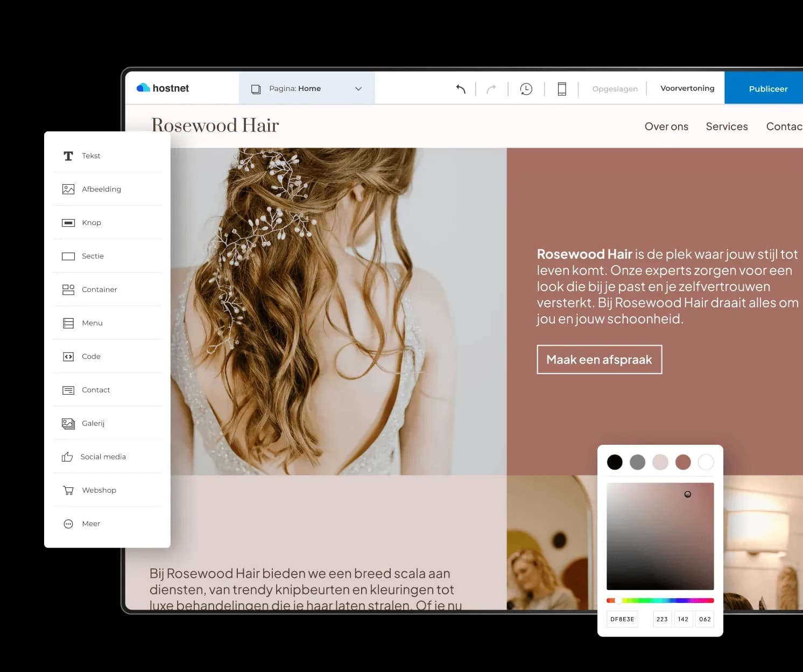
Task: Click the hex code field DF8E3E
Action: 622,619
